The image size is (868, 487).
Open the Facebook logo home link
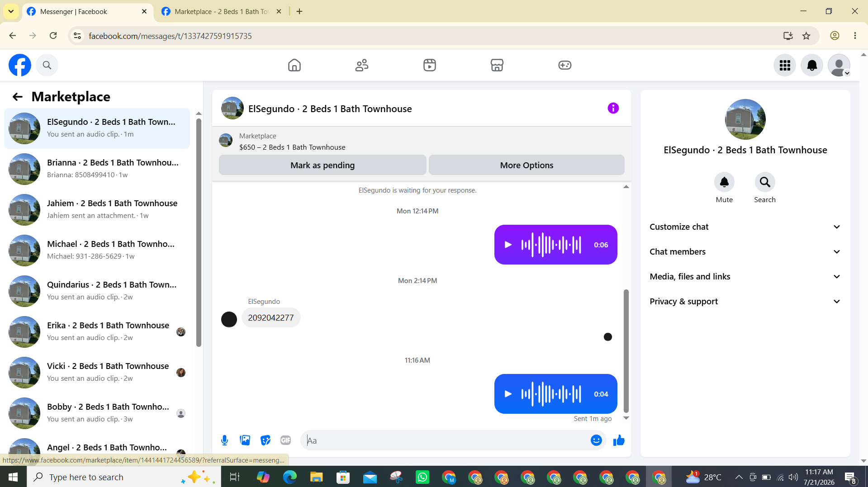tap(20, 65)
